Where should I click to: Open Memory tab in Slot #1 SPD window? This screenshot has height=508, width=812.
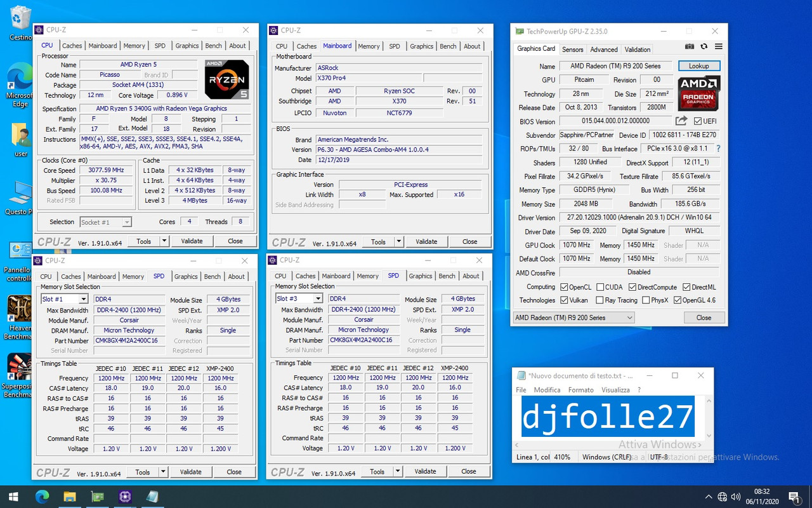tap(133, 277)
